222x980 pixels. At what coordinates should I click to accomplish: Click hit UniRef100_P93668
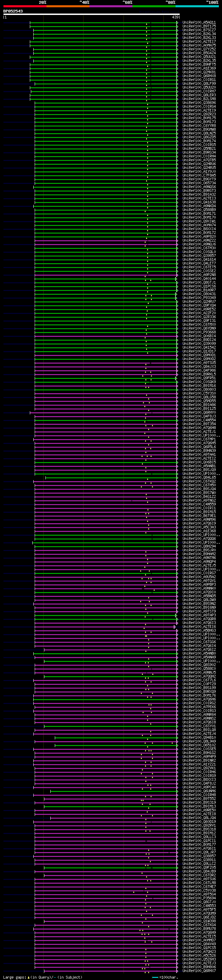pyautogui.click(x=199, y=332)
